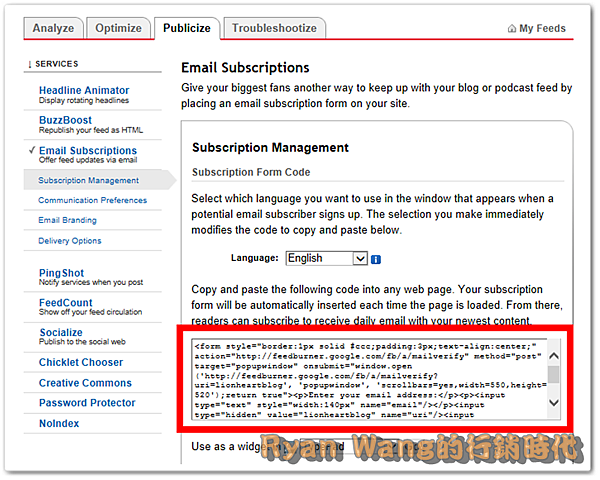Image resolution: width=600 pixels, height=480 pixels.
Task: Open BuzzBoost service
Action: click(x=65, y=120)
